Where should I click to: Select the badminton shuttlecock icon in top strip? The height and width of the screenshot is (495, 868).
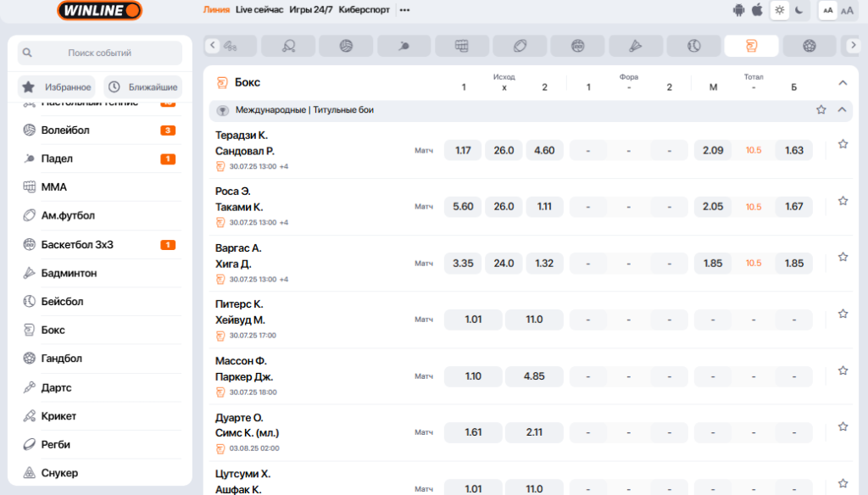(x=636, y=46)
